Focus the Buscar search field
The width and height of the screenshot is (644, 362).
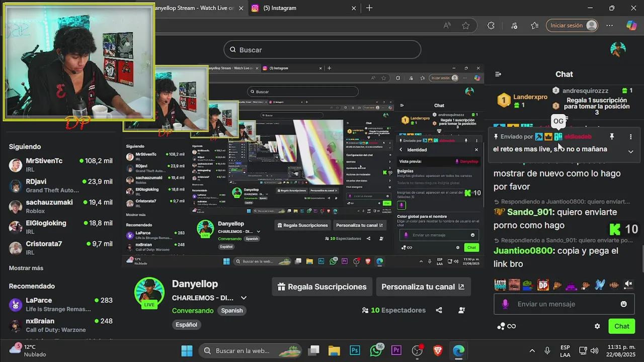[322, 50]
